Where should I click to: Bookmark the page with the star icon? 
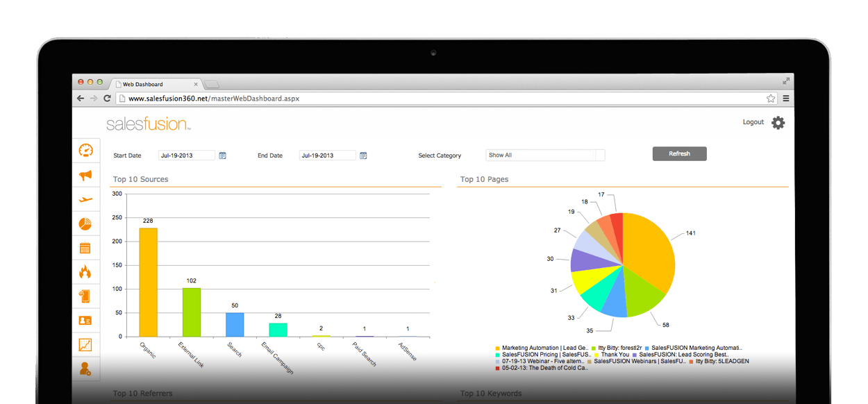[771, 99]
